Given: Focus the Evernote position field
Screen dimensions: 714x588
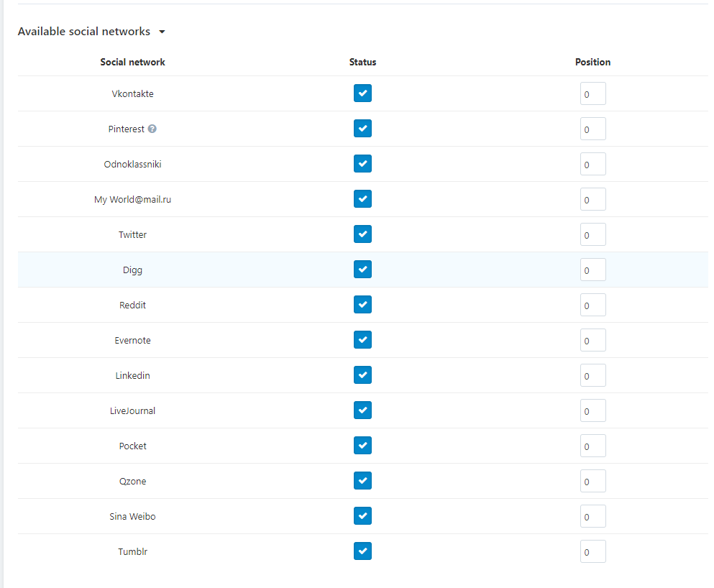Looking at the screenshot, I should click(x=593, y=341).
